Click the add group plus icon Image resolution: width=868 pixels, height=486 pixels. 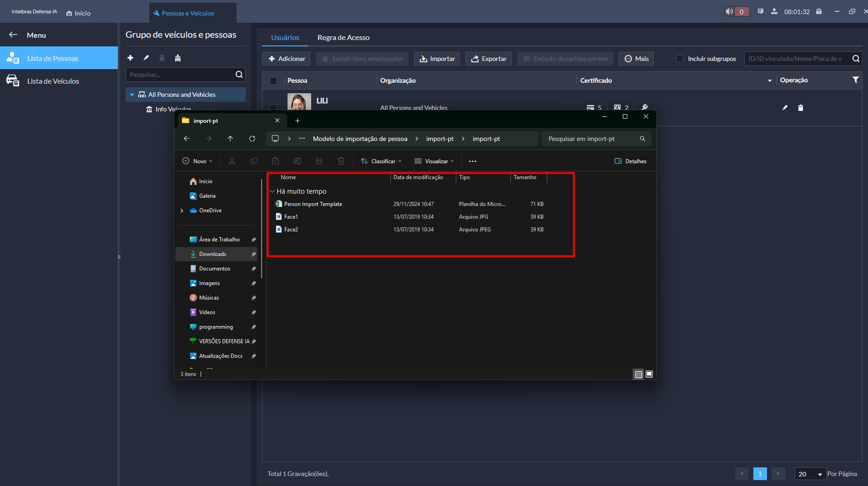coord(130,58)
